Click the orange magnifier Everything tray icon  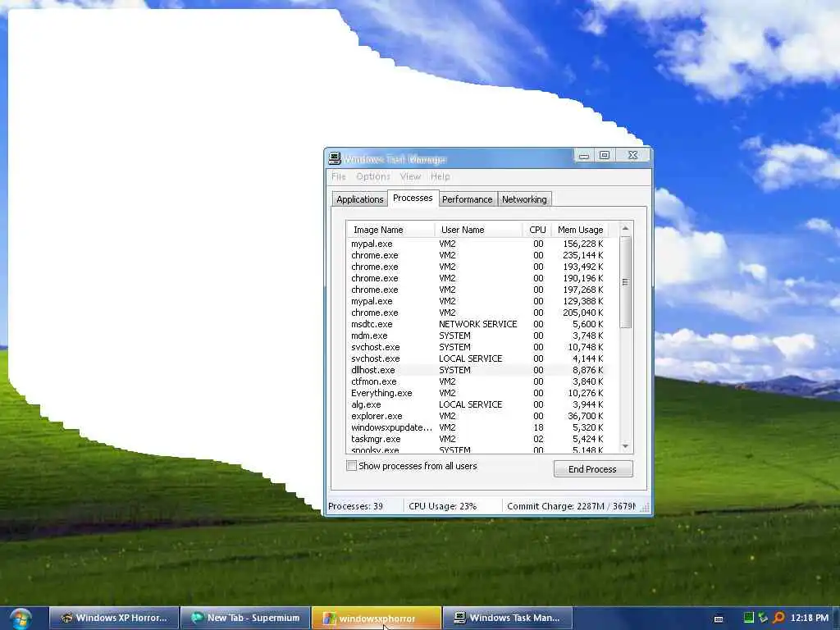pyautogui.click(x=778, y=618)
